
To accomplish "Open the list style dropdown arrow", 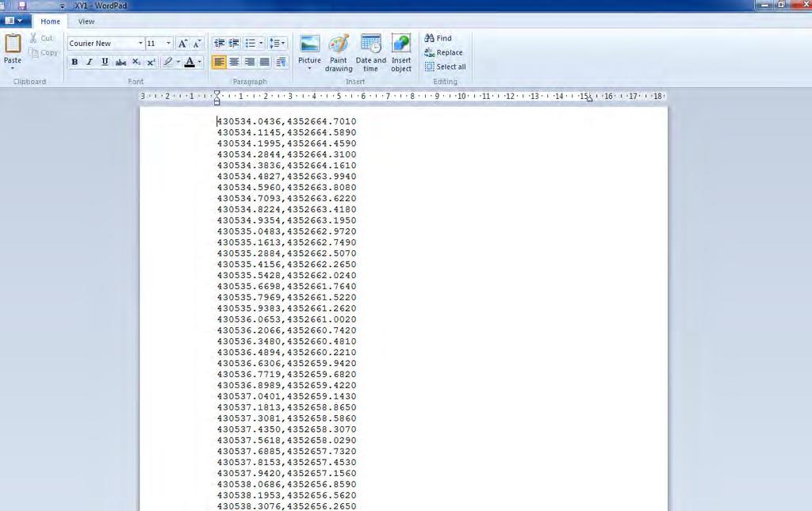I will pos(261,44).
